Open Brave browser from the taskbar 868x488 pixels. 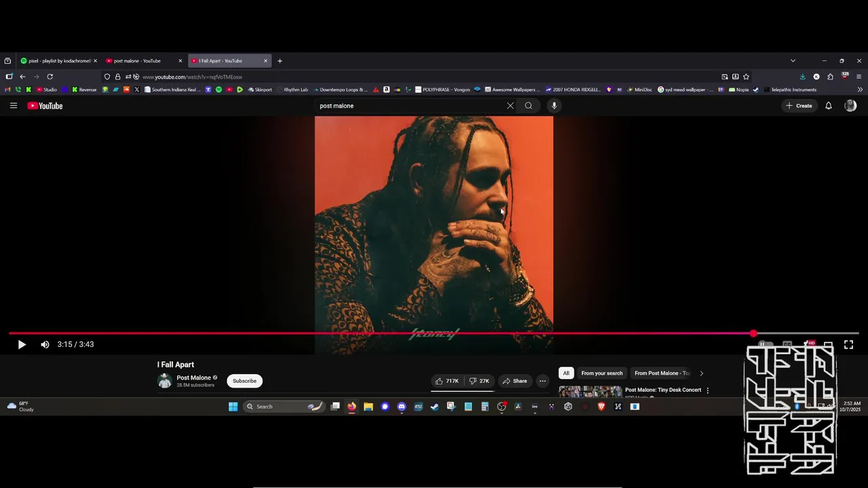point(601,407)
